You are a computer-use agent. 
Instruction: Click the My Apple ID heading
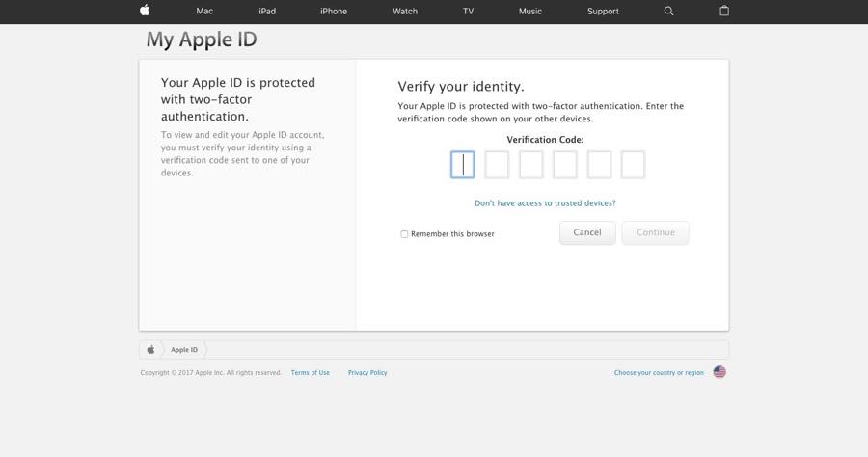pos(202,40)
